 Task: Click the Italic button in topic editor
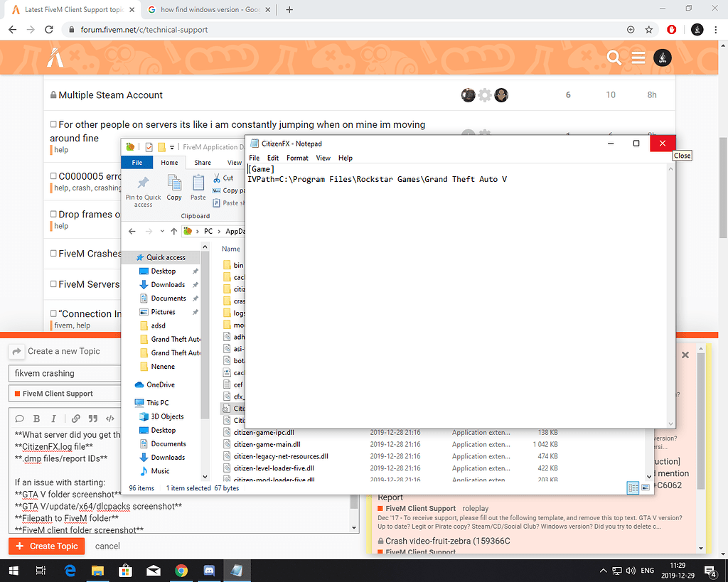click(53, 419)
